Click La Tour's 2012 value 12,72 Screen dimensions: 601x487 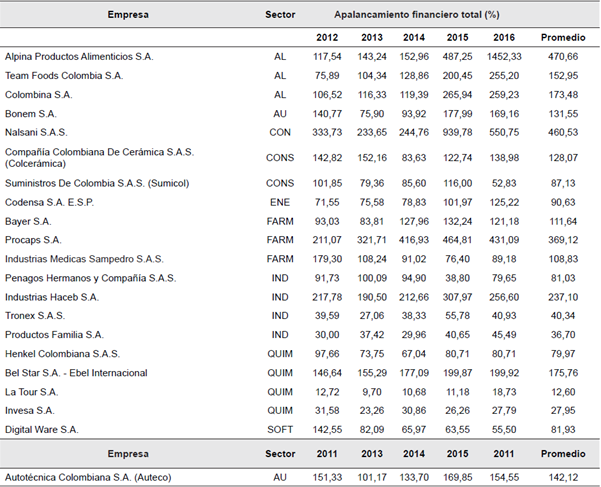pos(327,391)
